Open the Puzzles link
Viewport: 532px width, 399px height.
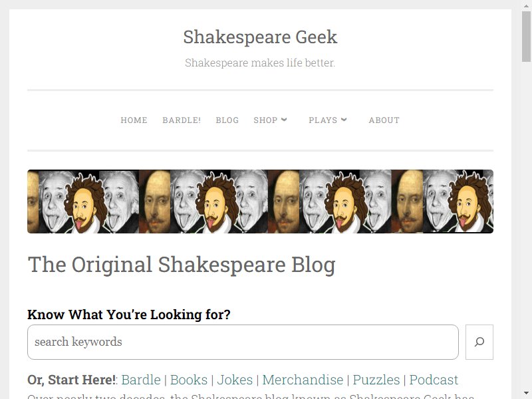(376, 380)
